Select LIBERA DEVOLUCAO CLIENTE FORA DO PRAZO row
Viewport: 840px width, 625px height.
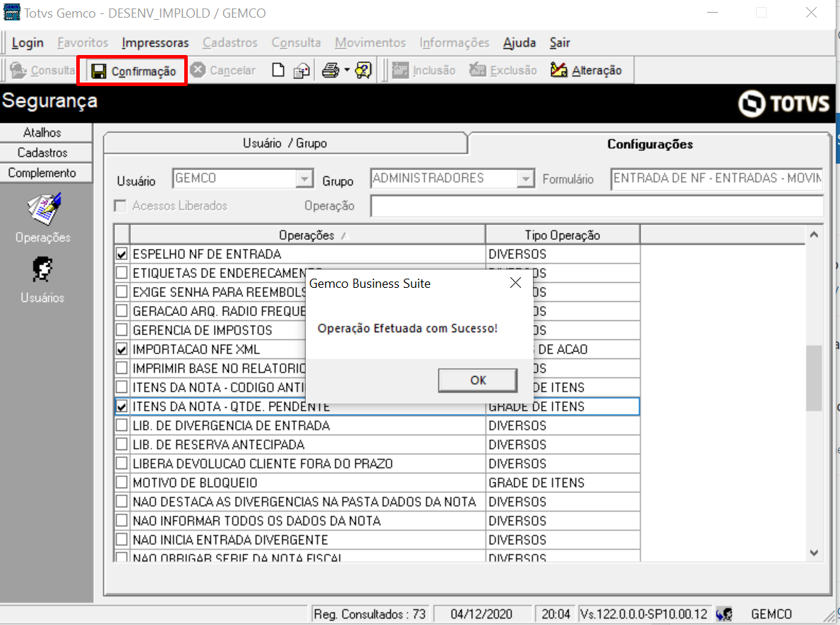coord(377,463)
